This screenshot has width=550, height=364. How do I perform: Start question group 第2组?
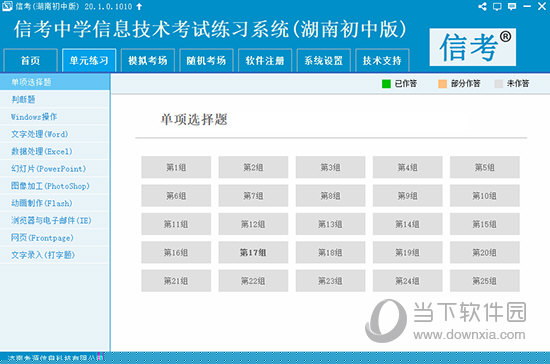(x=253, y=167)
